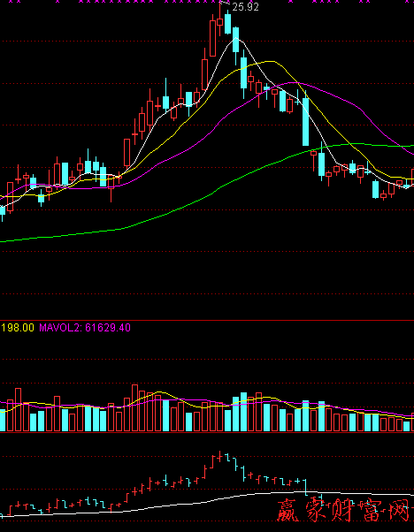Image resolution: width=414 pixels, height=532 pixels.
Task: Click the magenta marker directly above the 25.92 peak
Action: (221, 2)
